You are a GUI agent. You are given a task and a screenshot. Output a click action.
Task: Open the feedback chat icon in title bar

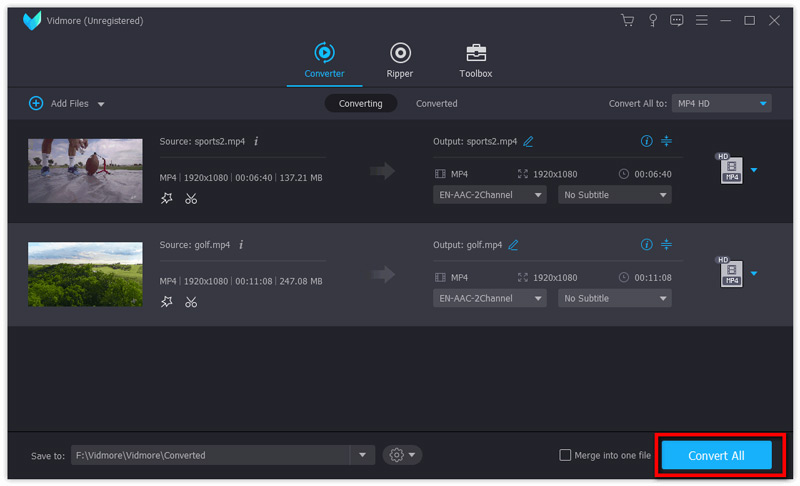coord(677,20)
